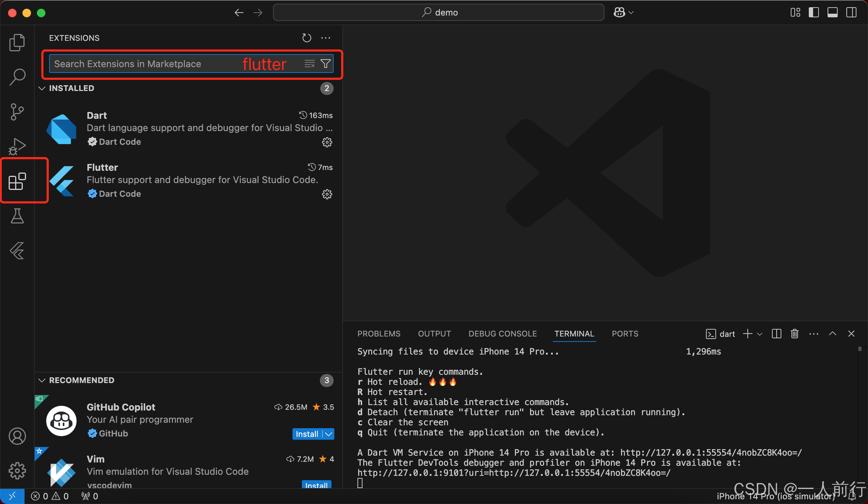Toggle the secondary side bar
Viewport: 868px width, 504px height.
tap(851, 13)
